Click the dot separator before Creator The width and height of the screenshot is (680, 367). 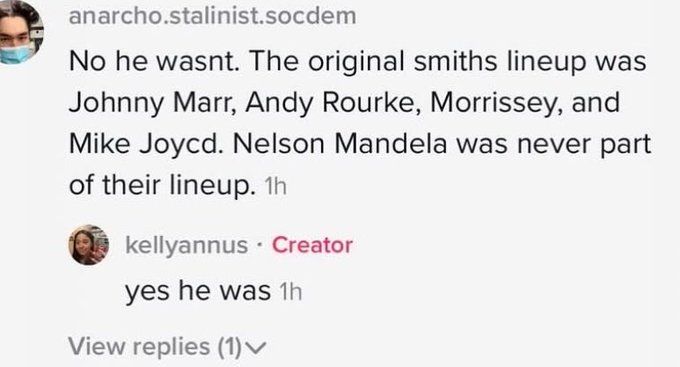260,246
